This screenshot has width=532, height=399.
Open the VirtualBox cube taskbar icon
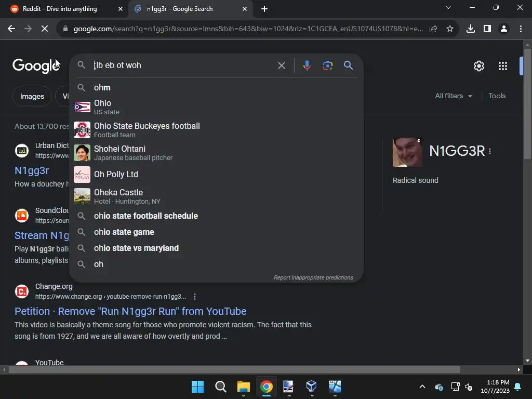click(311, 387)
